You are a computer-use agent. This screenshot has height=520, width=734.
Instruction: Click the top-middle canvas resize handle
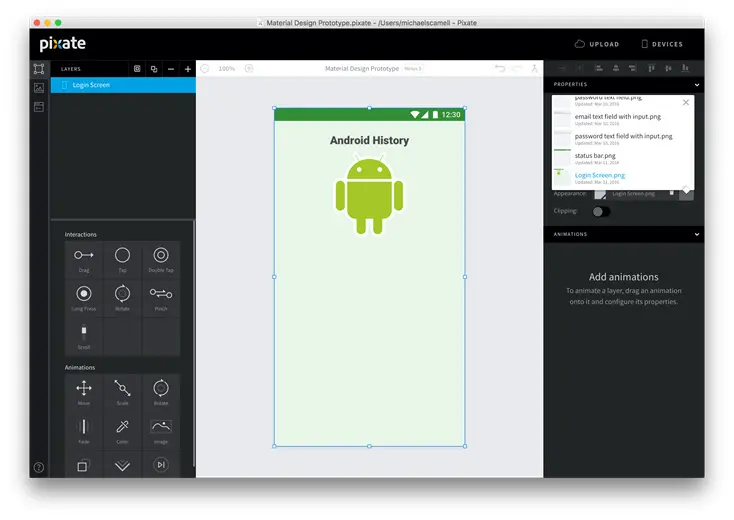pos(369,108)
